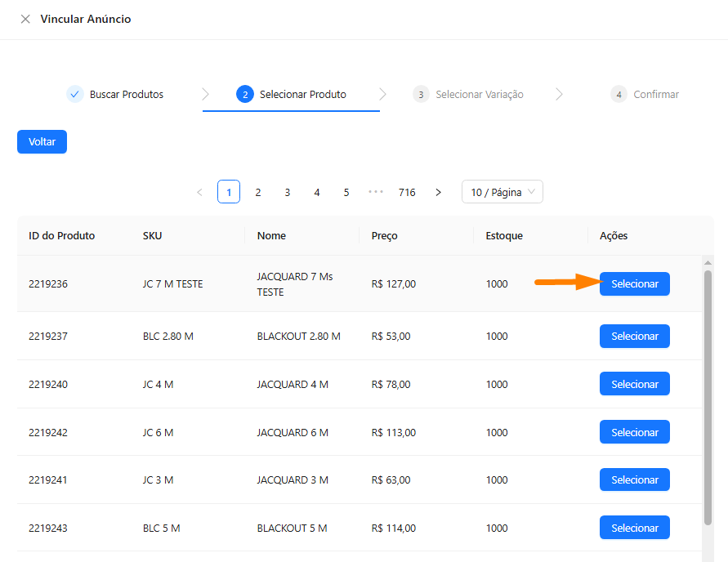Click SKU JC 3 M
728x562 pixels.
pyautogui.click(x=158, y=479)
